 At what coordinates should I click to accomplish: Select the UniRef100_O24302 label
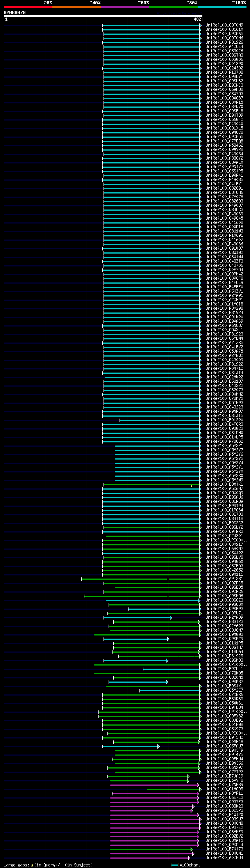[x=224, y=68]
